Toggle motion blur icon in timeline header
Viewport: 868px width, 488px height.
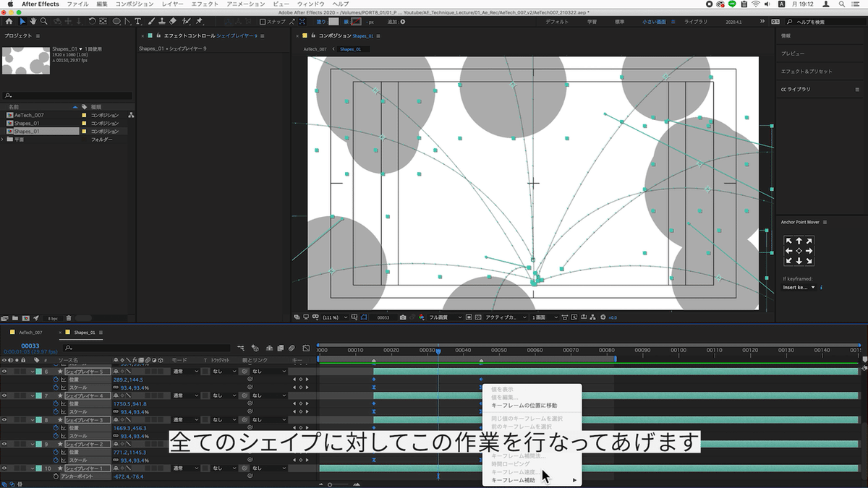tap(291, 348)
